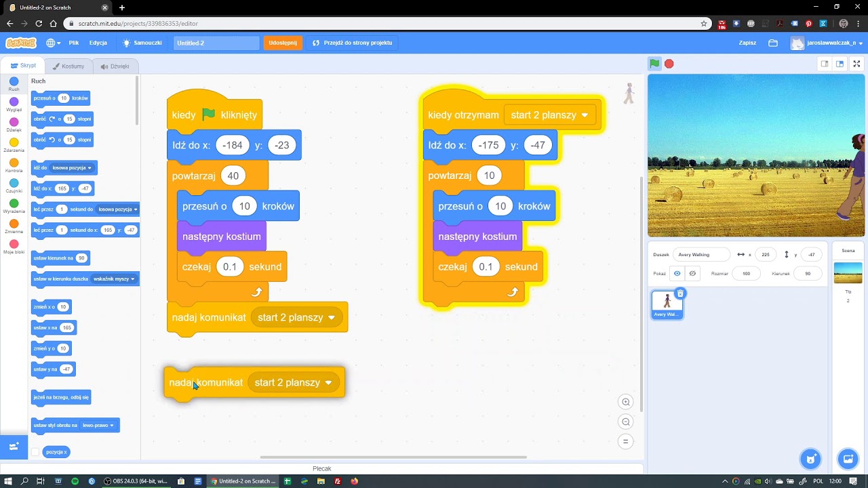Edit sprite name Avery Walking field
The image size is (868, 488).
click(x=701, y=255)
